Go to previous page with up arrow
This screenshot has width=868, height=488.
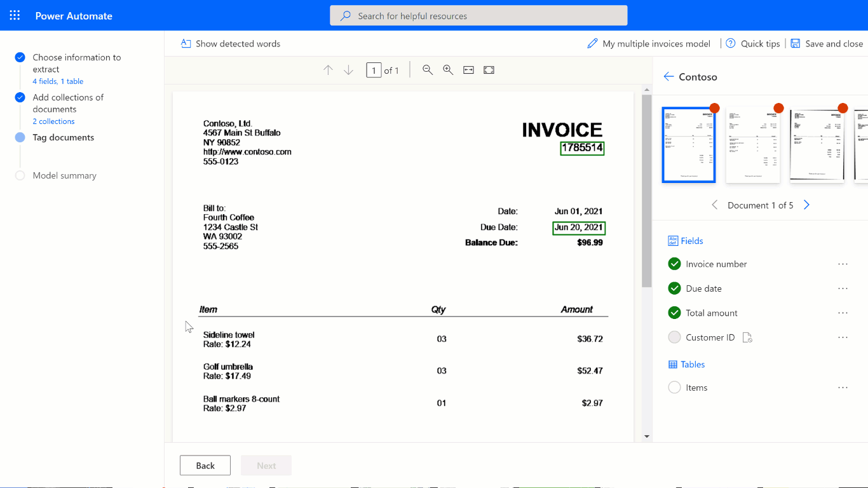(328, 70)
